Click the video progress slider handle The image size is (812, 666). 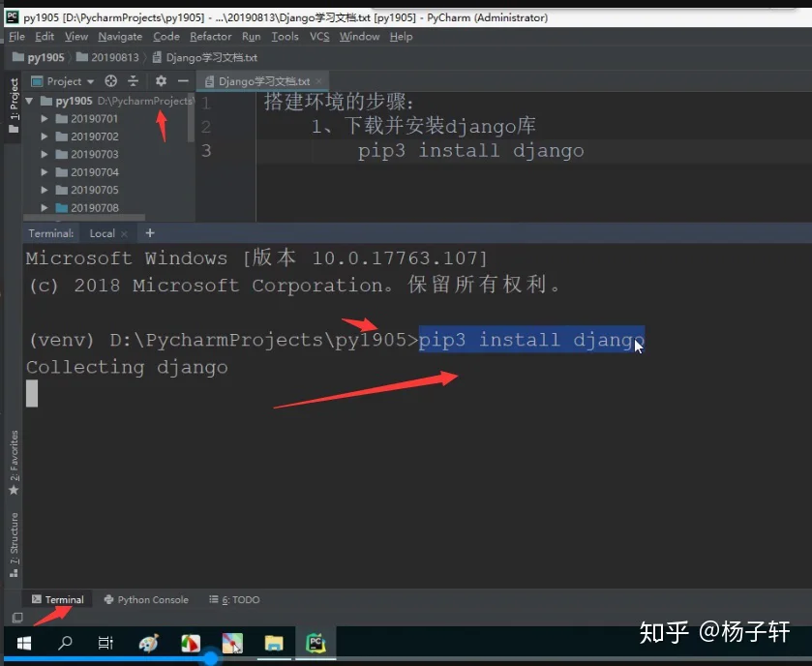pos(210,658)
